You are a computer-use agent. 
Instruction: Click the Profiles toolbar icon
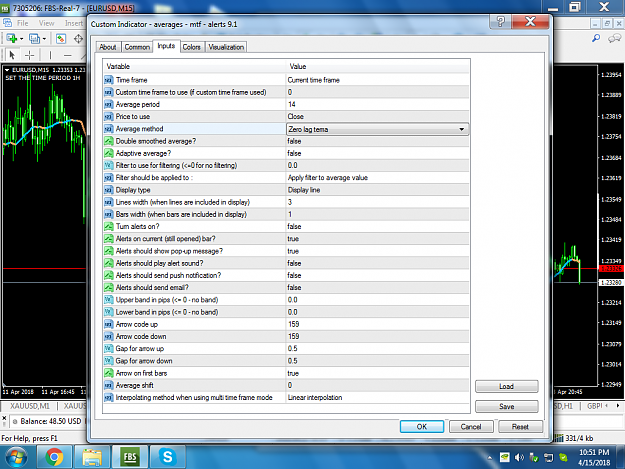35,39
